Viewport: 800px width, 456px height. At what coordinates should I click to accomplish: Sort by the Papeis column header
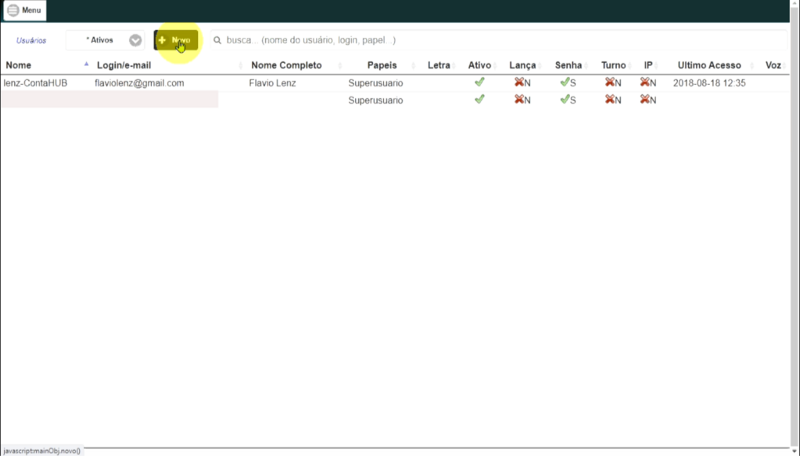pos(382,65)
